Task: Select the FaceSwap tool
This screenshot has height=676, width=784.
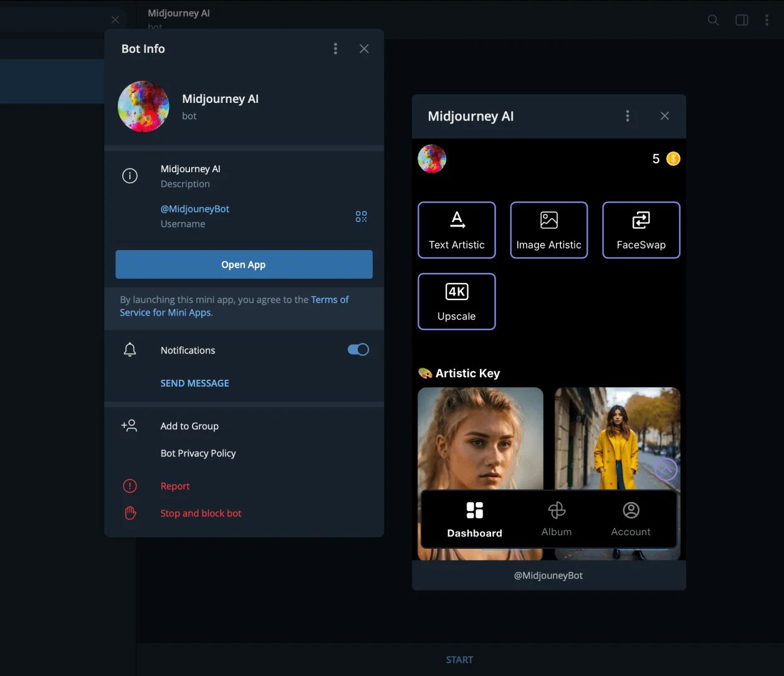Action: [x=641, y=229]
